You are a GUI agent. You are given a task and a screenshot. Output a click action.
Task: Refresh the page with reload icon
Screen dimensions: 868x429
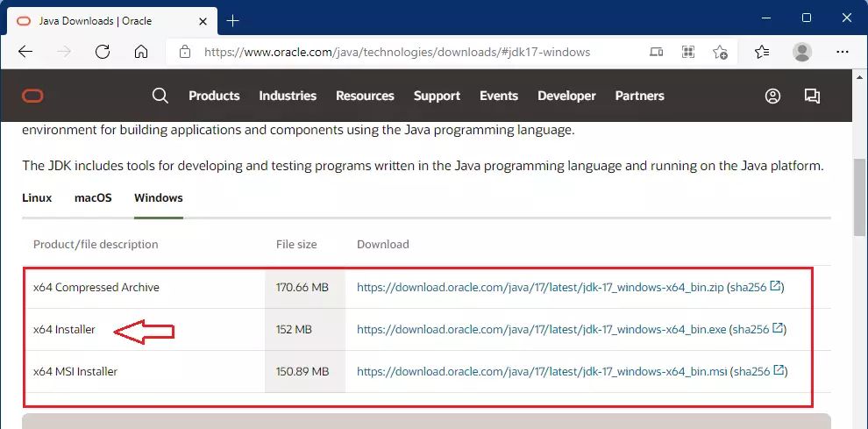(x=103, y=52)
